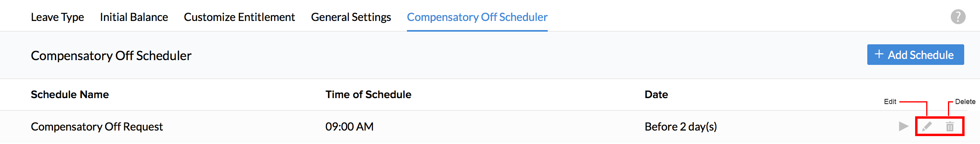This screenshot has width=980, height=144.
Task: Open the General Settings tab
Action: [351, 17]
